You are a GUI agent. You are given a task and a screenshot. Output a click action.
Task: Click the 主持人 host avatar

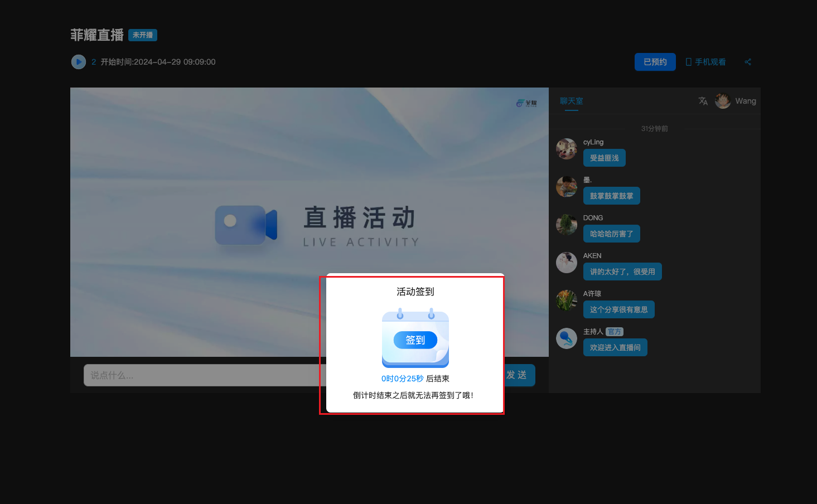pyautogui.click(x=567, y=338)
